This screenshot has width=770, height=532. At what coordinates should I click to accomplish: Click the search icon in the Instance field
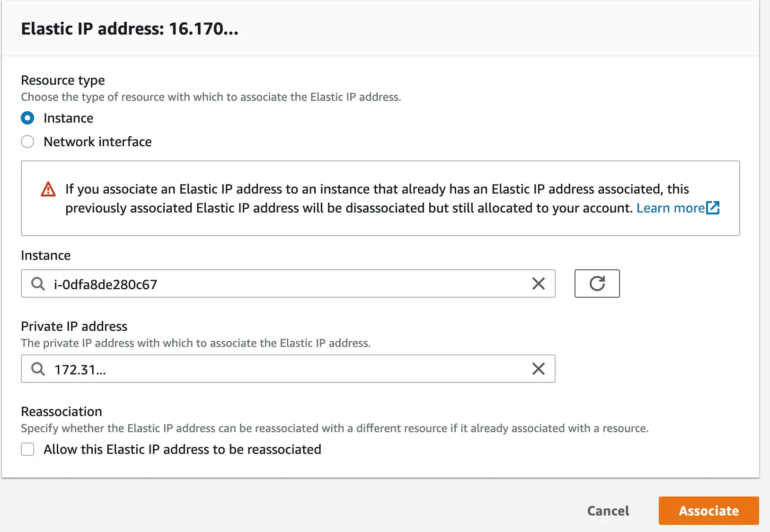tap(37, 284)
